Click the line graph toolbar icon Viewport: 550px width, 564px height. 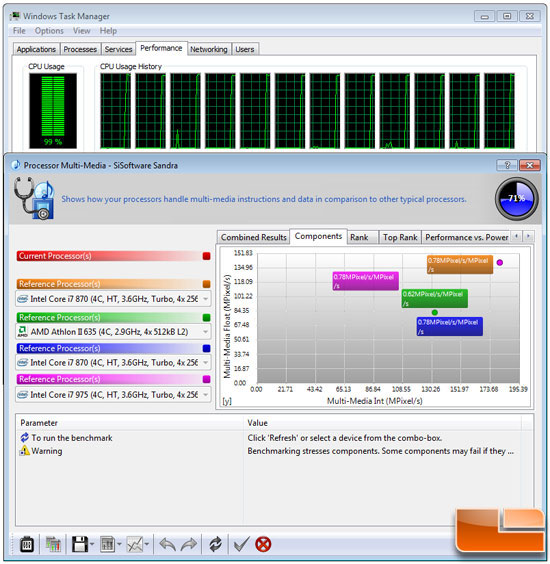pos(135,544)
